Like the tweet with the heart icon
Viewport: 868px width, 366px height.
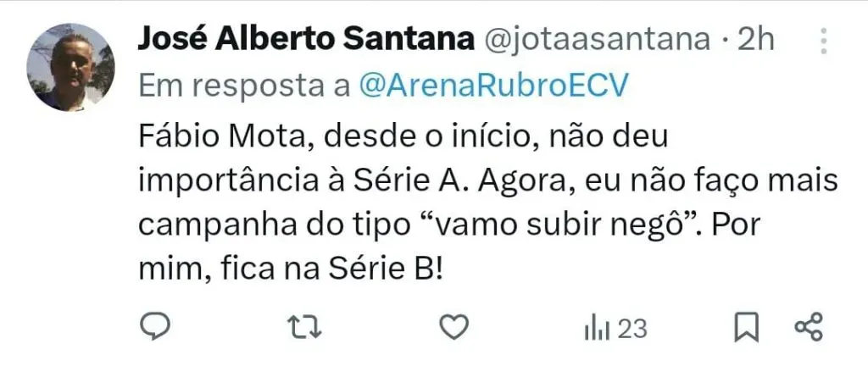(x=454, y=327)
